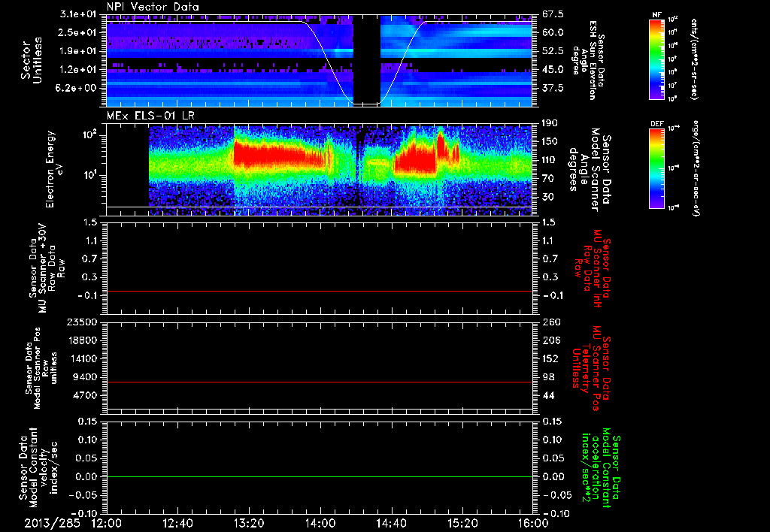
Task: Click the red line in scanner position plot
Action: pyautogui.click(x=320, y=382)
